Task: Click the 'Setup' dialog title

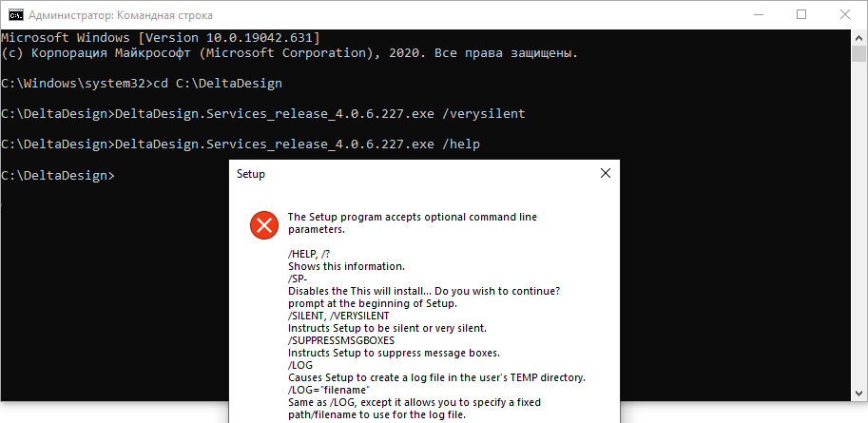Action: coord(251,174)
